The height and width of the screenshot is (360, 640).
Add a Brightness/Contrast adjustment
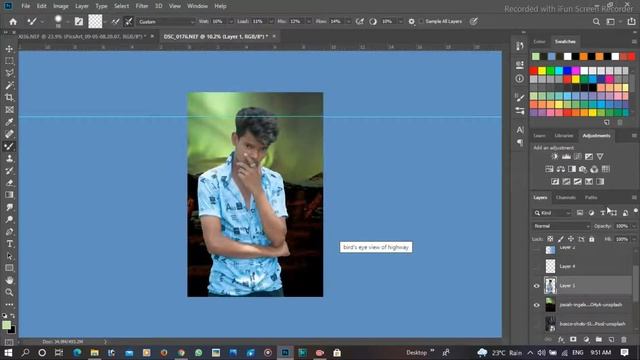[x=555, y=156]
